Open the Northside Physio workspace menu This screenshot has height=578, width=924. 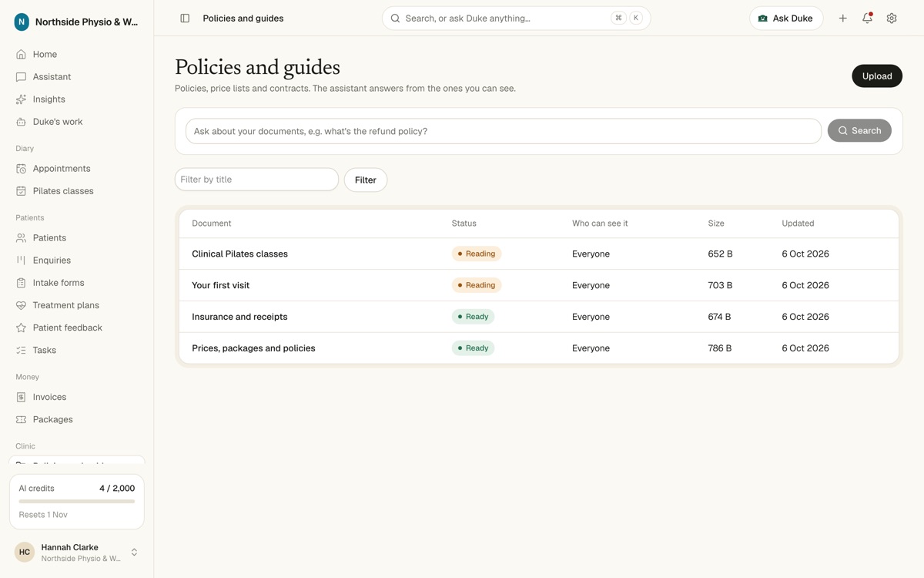coord(77,22)
